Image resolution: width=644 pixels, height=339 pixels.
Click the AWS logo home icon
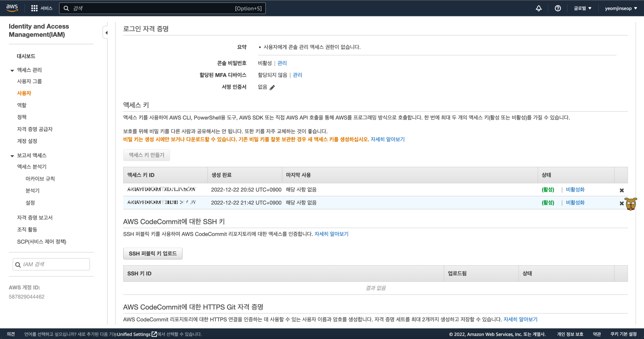click(x=12, y=8)
